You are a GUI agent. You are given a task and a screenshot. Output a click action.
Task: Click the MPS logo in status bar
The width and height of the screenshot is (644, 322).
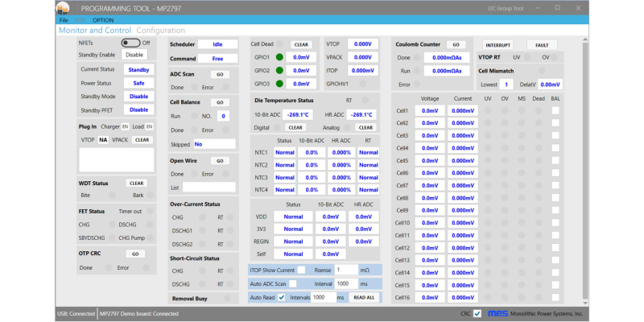click(x=497, y=314)
